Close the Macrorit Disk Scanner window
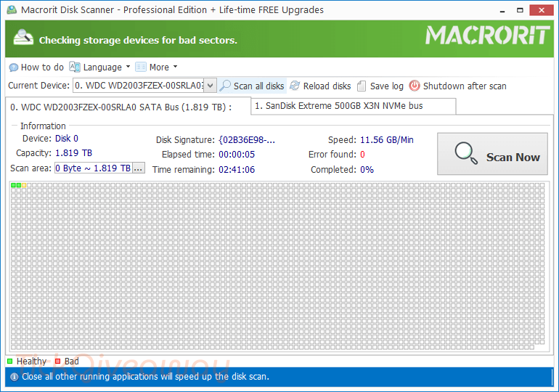Image resolution: width=559 pixels, height=392 pixels. (542, 10)
